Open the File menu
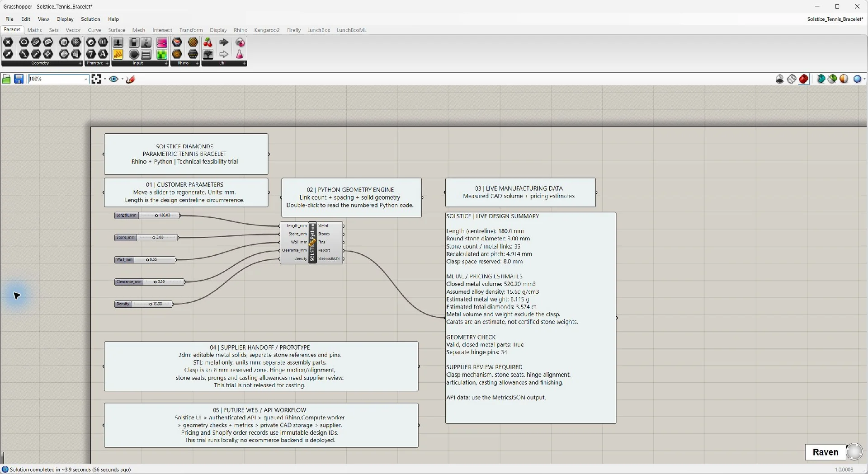The height and width of the screenshot is (474, 868). tap(9, 19)
